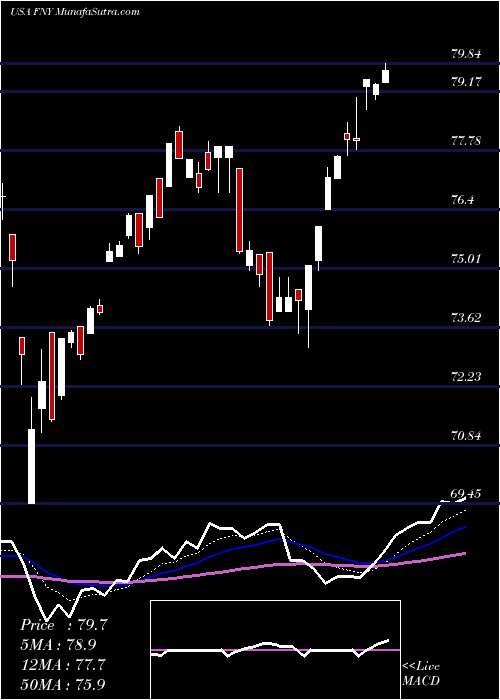Click the '5MA : 78.9' readout
This screenshot has height=700, width=500.
pyautogui.click(x=58, y=644)
